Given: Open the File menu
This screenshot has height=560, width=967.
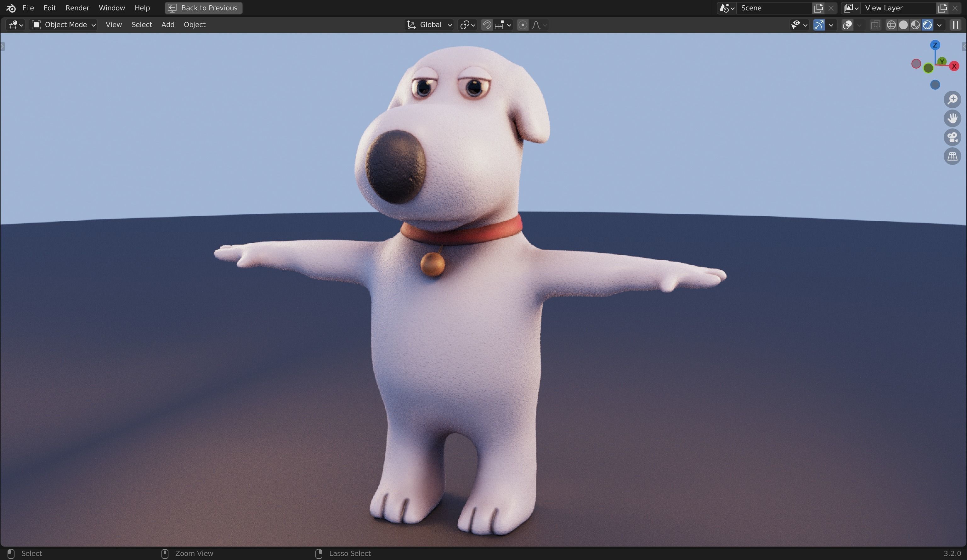Looking at the screenshot, I should [x=28, y=8].
